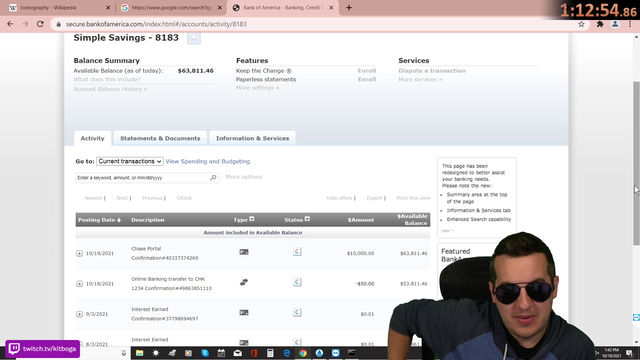Open Microsoft Edge from the taskbar
Image resolution: width=640 pixels, height=360 pixels.
pos(287,353)
